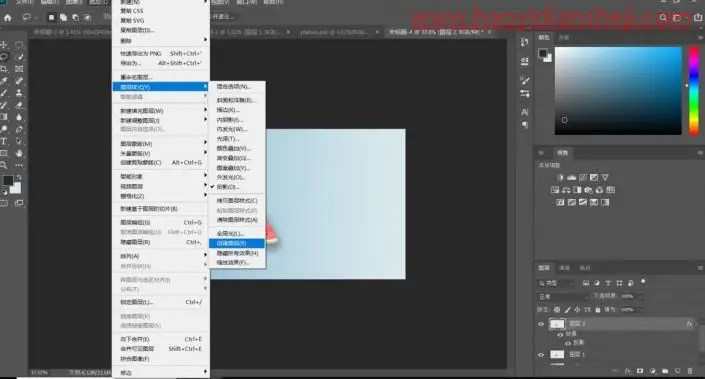The width and height of the screenshot is (705, 379).
Task: Select the Type tool (T) in the toolbar
Action: point(4,141)
